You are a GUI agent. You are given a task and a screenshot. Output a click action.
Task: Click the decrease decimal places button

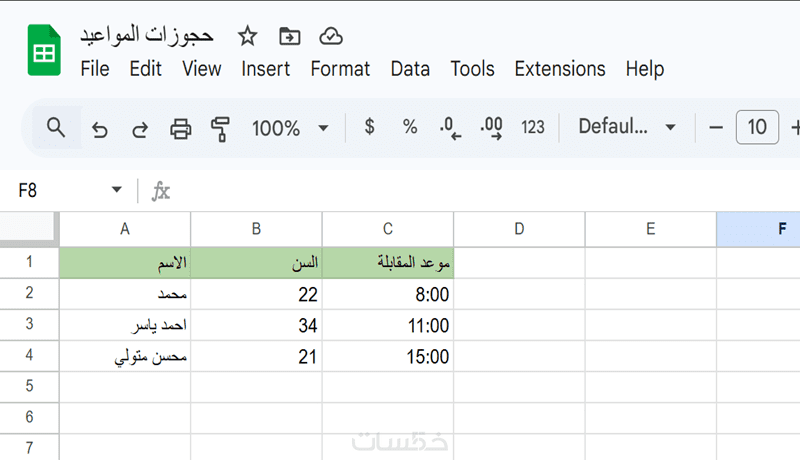(450, 128)
